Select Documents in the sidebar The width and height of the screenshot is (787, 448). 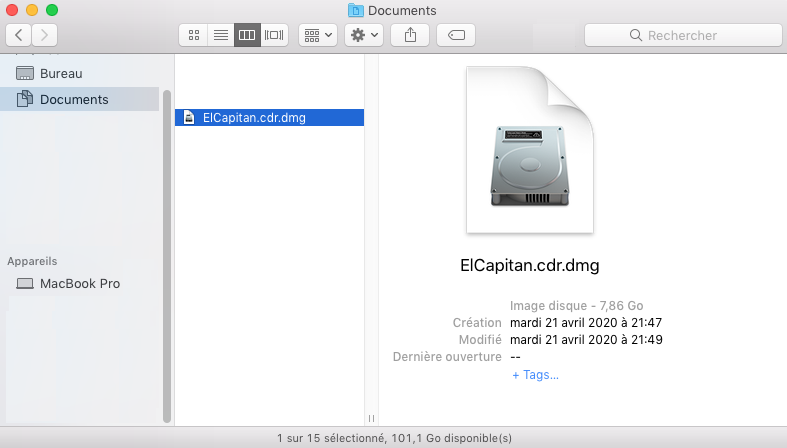[x=80, y=99]
